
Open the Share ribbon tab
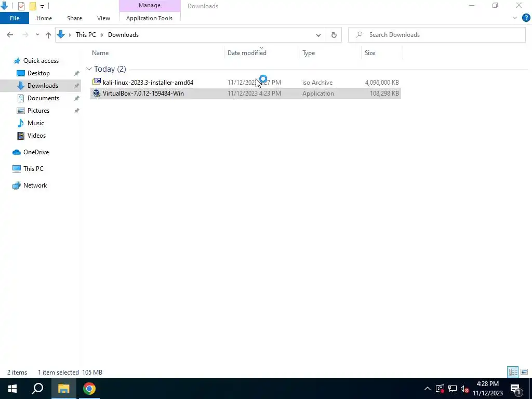click(74, 18)
